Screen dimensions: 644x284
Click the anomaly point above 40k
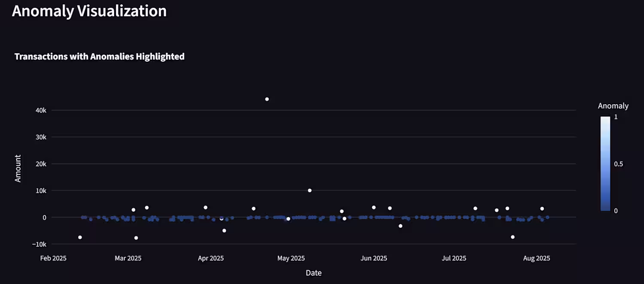coord(267,99)
